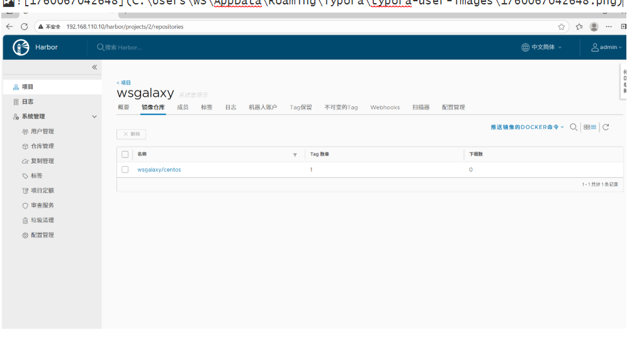Open 项目 in the sidebar
This screenshot has width=644, height=342.
coord(52,87)
